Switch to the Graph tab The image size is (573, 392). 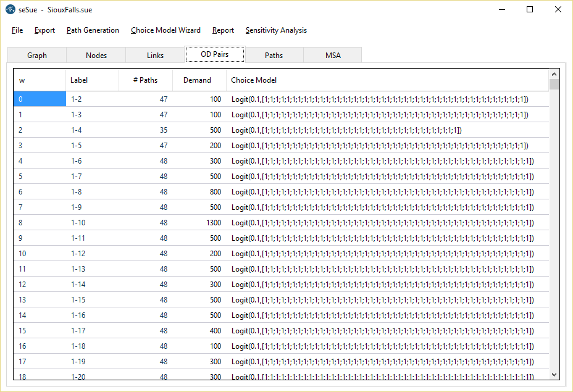[37, 55]
